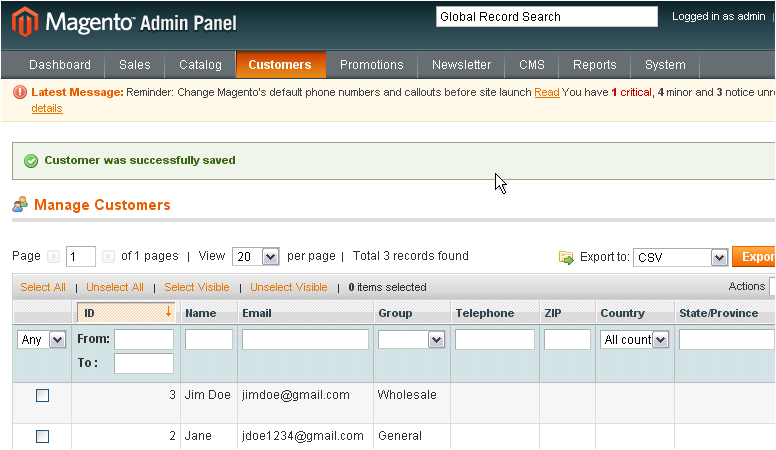This screenshot has height=450, width=776.
Task: Click the Total 3 records found text
Action: tap(411, 256)
